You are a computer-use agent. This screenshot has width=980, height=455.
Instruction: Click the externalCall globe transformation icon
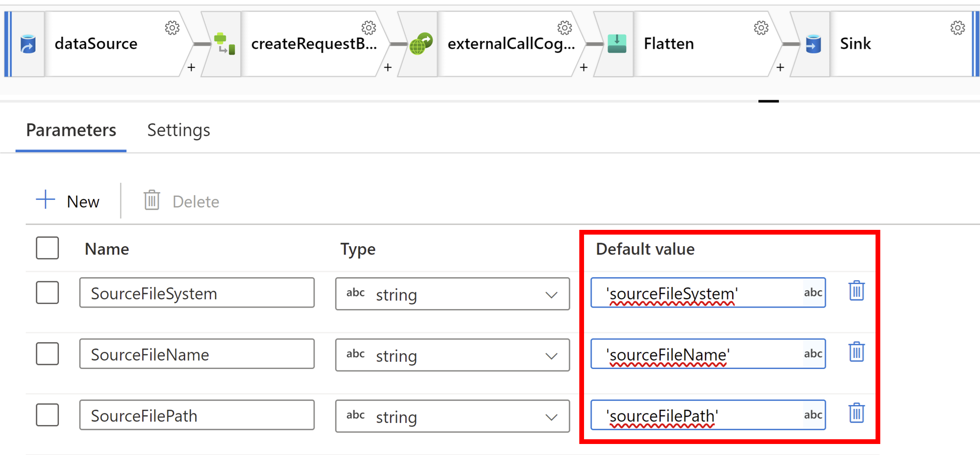pyautogui.click(x=421, y=44)
